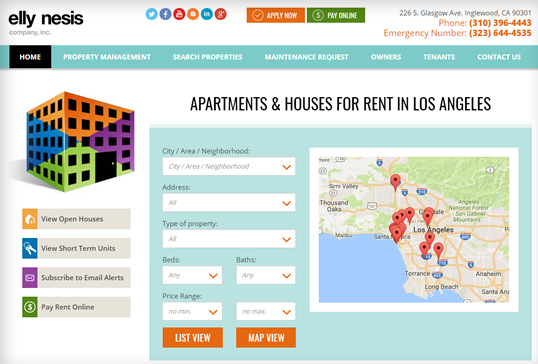The width and height of the screenshot is (538, 364).
Task: Open the YouTube social icon
Action: tap(179, 14)
